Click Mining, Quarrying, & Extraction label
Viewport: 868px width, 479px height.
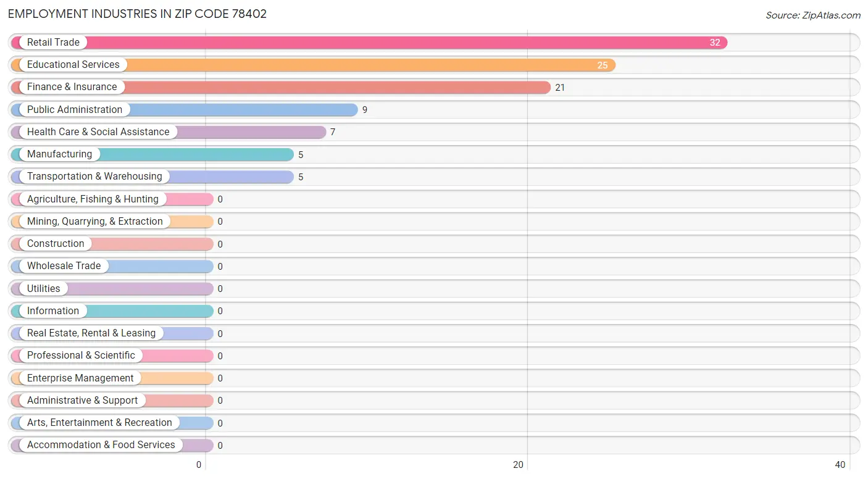click(95, 222)
